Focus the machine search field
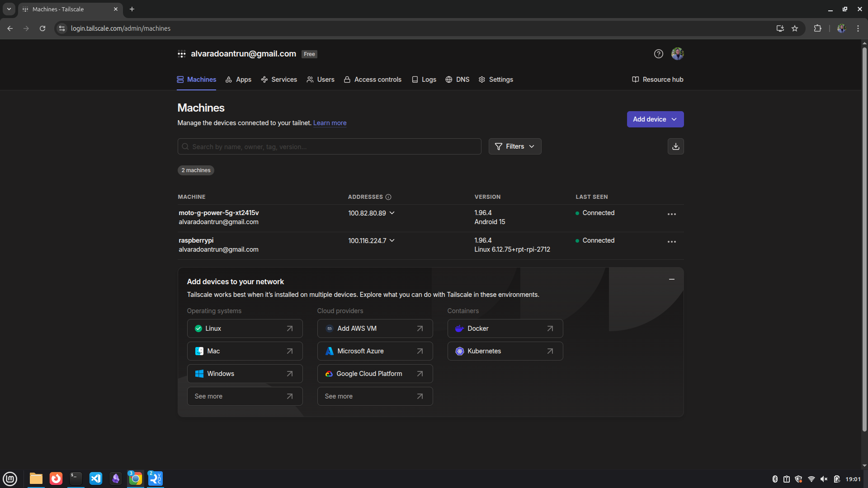This screenshot has width=868, height=488. coord(329,146)
